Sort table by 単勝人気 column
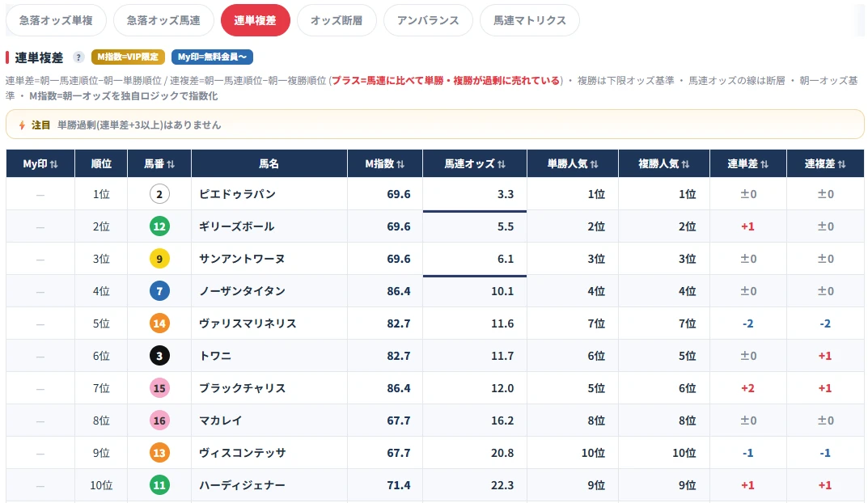Image resolution: width=868 pixels, height=503 pixels. [573, 164]
